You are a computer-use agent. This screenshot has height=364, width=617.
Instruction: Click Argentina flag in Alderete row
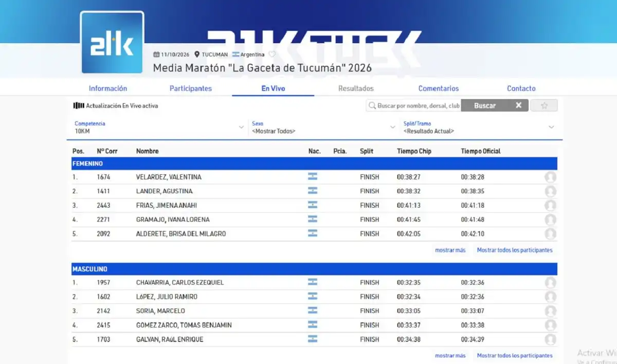point(312,233)
